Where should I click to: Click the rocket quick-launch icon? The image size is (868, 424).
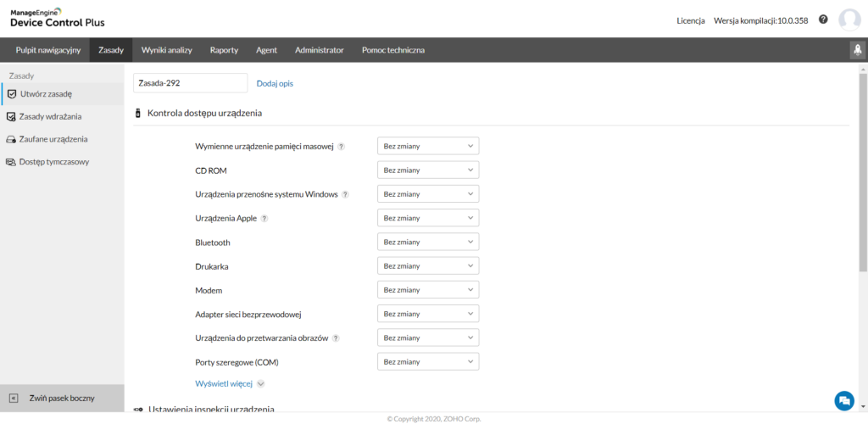(x=855, y=50)
